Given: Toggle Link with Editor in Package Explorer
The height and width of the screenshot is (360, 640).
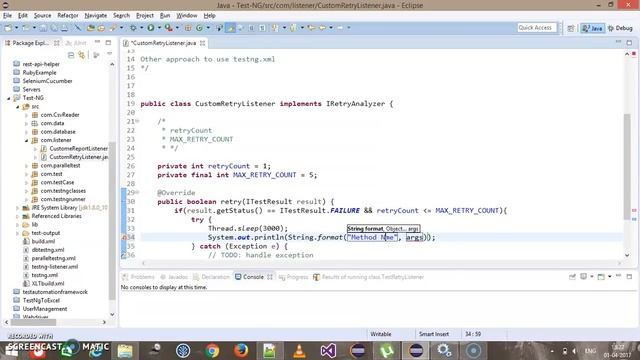Looking at the screenshot, I should (82, 55).
